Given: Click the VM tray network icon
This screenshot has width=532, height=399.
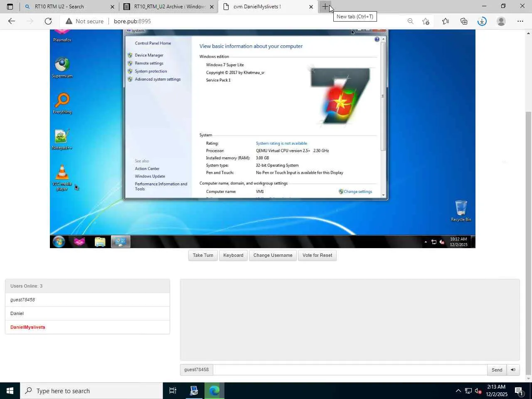Looking at the screenshot, I should click(434, 242).
